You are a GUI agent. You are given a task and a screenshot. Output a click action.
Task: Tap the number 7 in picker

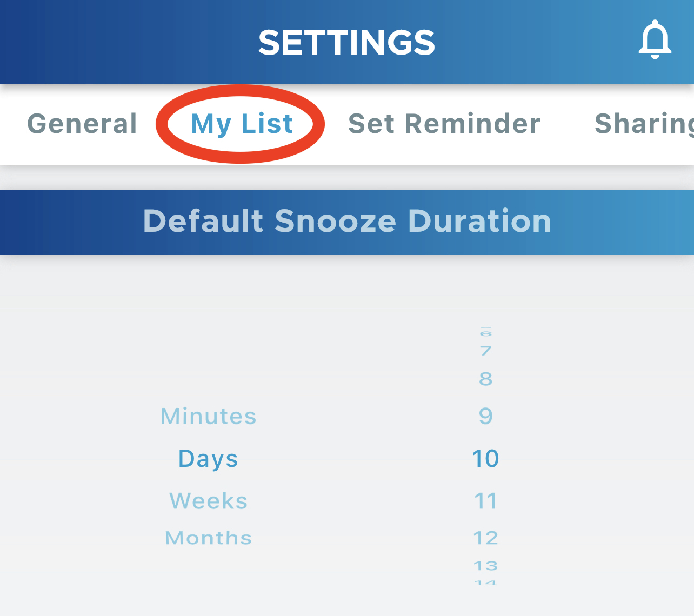[x=485, y=351]
